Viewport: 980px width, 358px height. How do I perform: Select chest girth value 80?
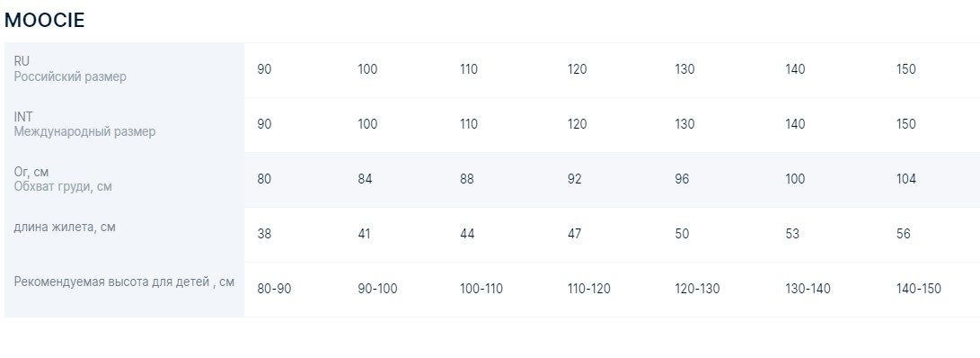(x=264, y=179)
